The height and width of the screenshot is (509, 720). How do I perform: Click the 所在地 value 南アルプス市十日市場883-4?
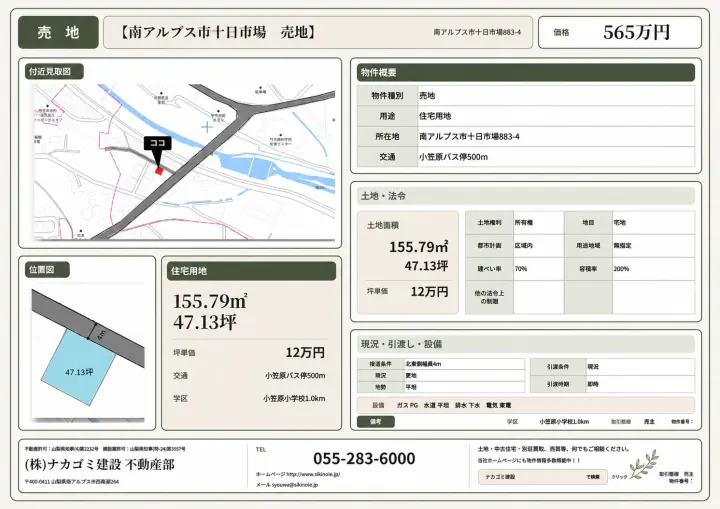point(469,136)
